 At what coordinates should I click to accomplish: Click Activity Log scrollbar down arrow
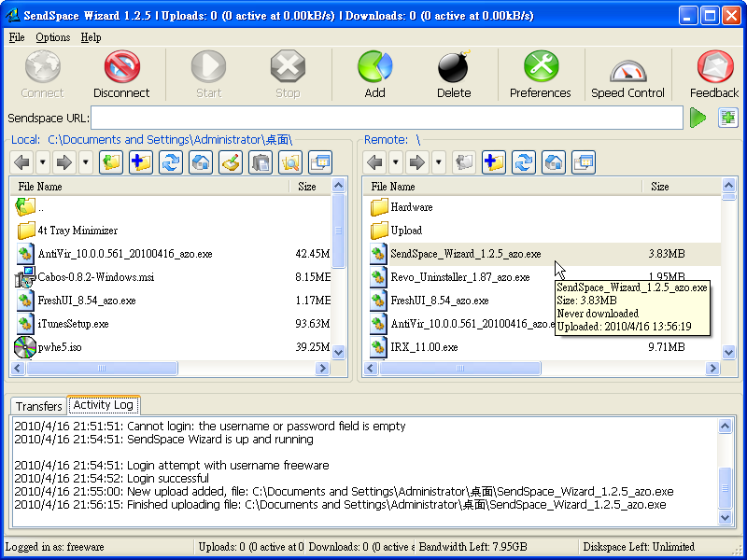click(725, 517)
